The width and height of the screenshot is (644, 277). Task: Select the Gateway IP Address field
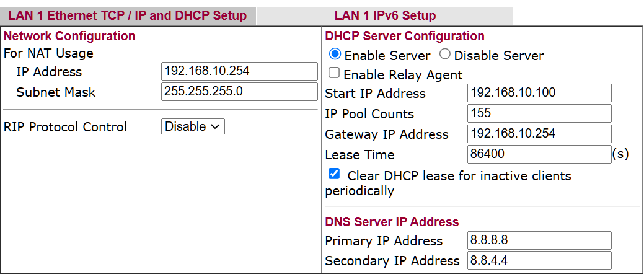[539, 134]
